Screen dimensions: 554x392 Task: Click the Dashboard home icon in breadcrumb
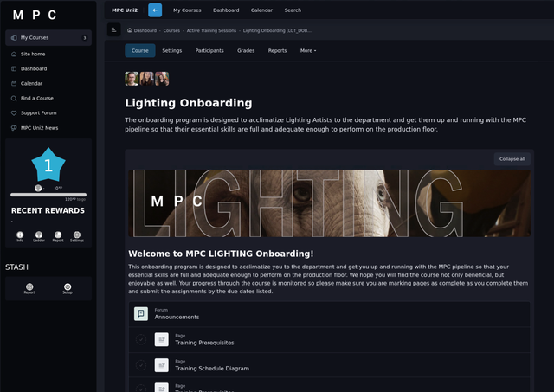click(130, 30)
